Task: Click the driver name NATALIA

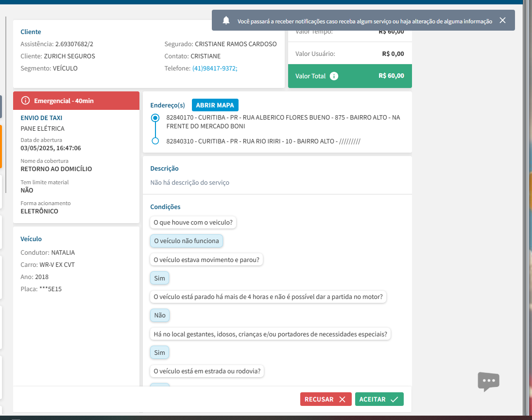Action: click(63, 252)
